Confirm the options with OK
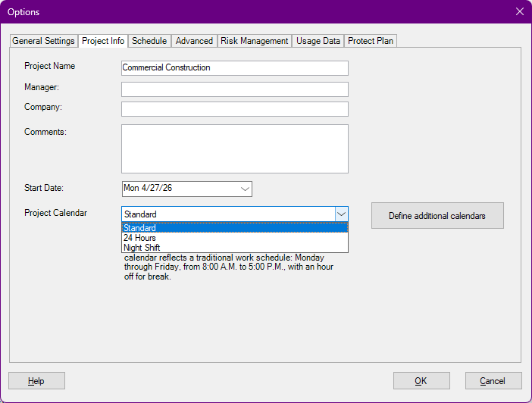The height and width of the screenshot is (403, 532). coord(421,381)
